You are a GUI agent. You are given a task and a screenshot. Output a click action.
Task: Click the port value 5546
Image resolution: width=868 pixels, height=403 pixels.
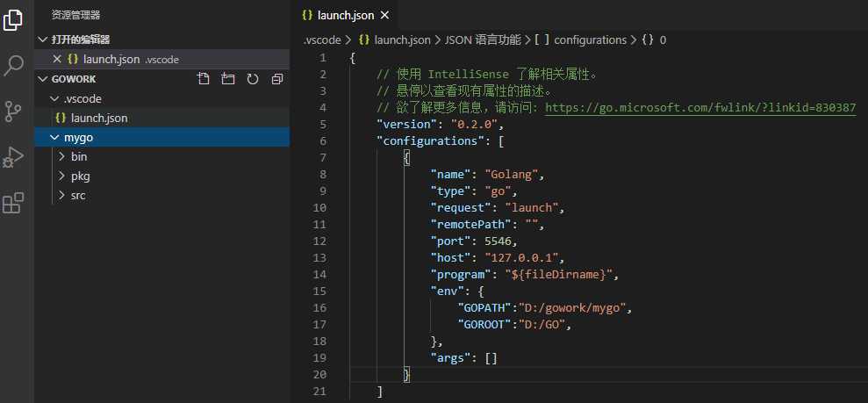[x=499, y=241]
